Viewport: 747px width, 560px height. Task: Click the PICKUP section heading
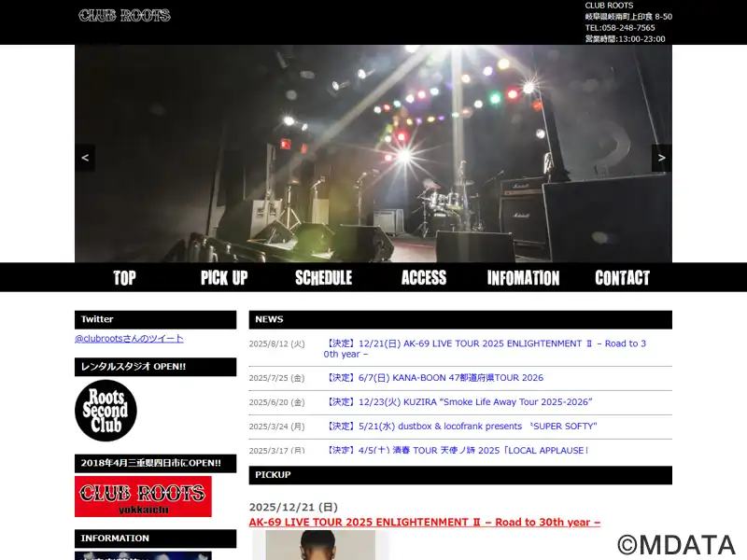460,475
